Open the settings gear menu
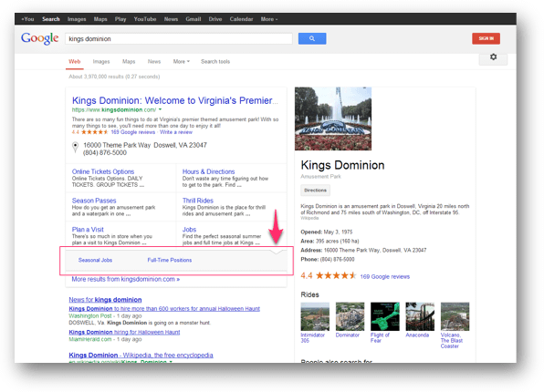This screenshot has height=392, width=544. point(493,57)
